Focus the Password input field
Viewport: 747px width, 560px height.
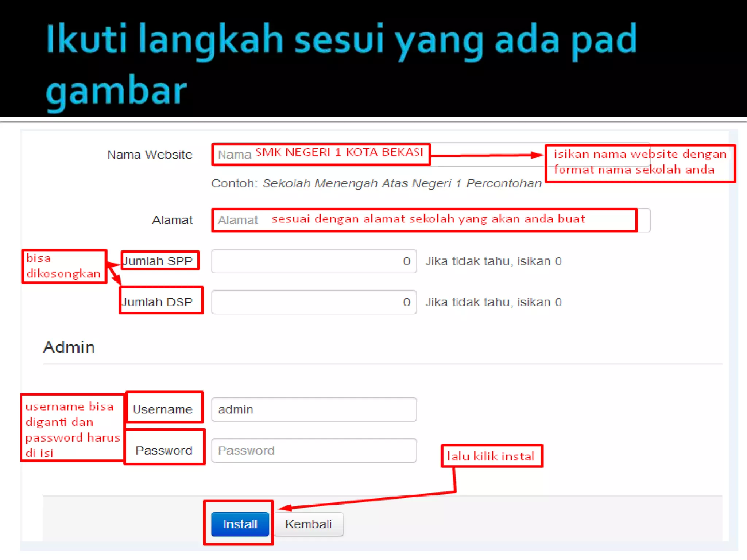pyautogui.click(x=314, y=450)
